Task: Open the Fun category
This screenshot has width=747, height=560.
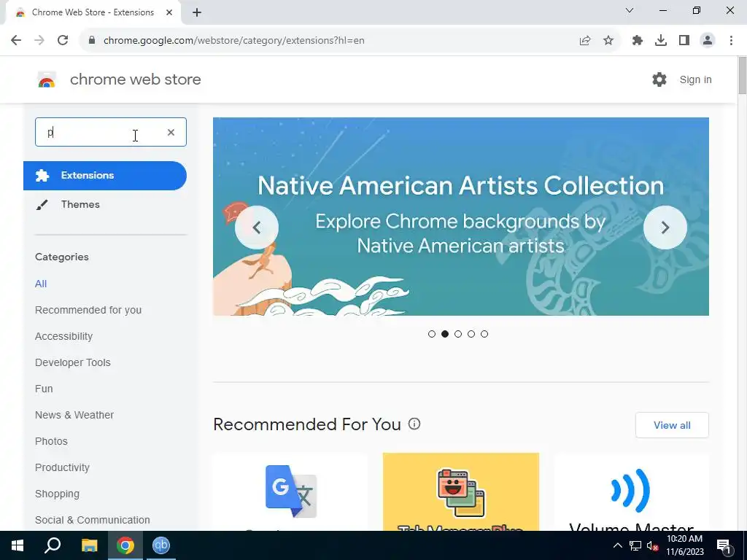Action: coord(44,389)
